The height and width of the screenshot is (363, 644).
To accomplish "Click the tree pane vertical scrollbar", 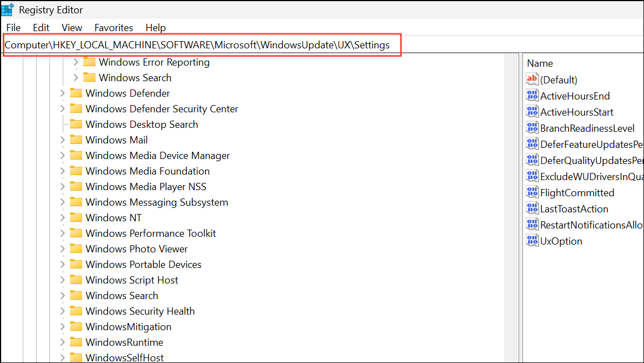I will [x=511, y=207].
